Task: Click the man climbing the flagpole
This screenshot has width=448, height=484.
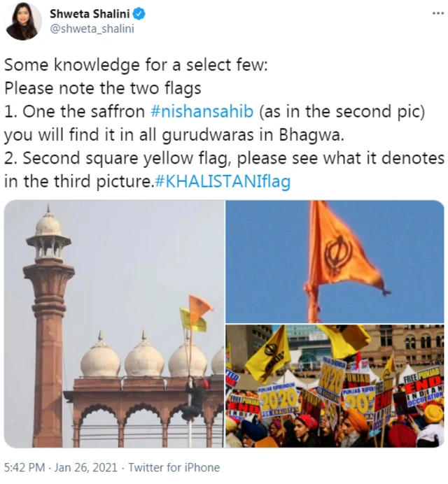Action: point(195,399)
